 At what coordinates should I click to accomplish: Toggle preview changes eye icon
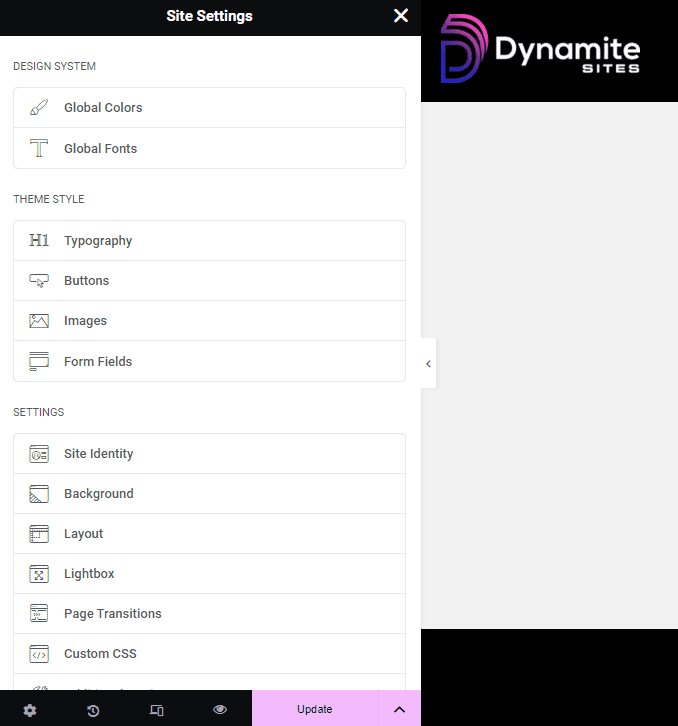(220, 710)
